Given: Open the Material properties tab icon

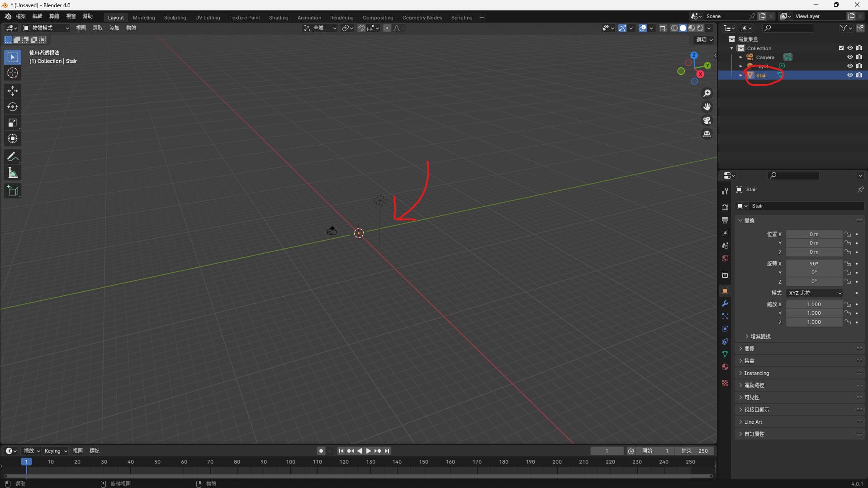Looking at the screenshot, I should tap(725, 367).
